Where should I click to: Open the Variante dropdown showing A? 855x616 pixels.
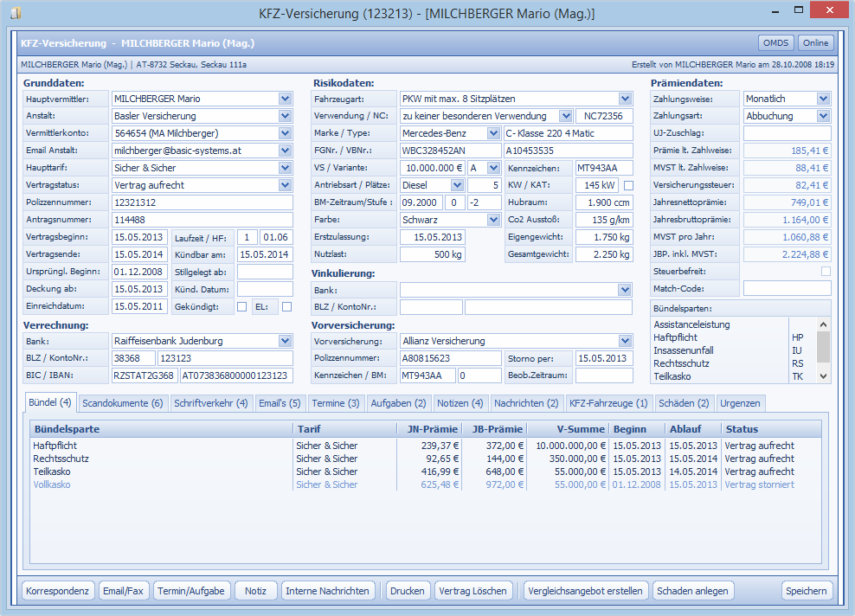coord(493,168)
